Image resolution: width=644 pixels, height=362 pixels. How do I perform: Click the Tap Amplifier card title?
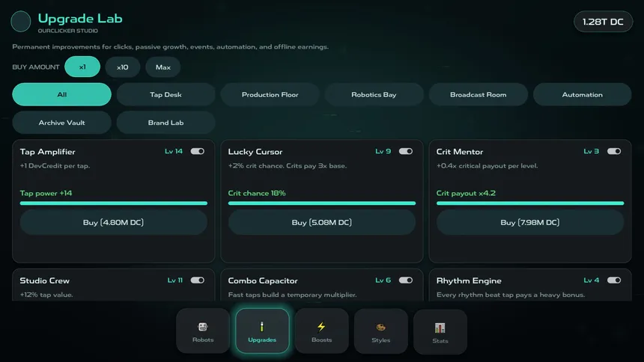[48, 152]
